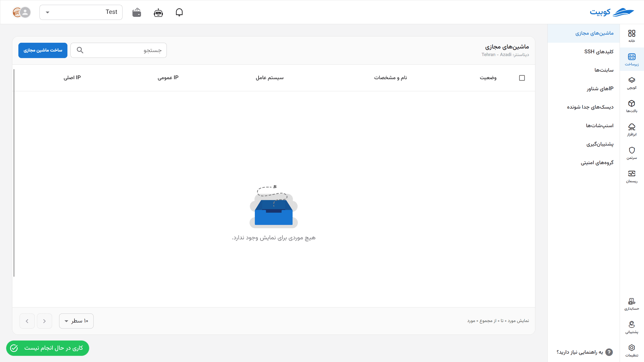Viewport: 644px width, 362px height.
Task: Open the پشتیبانی support sidebar icon
Action: (x=632, y=327)
